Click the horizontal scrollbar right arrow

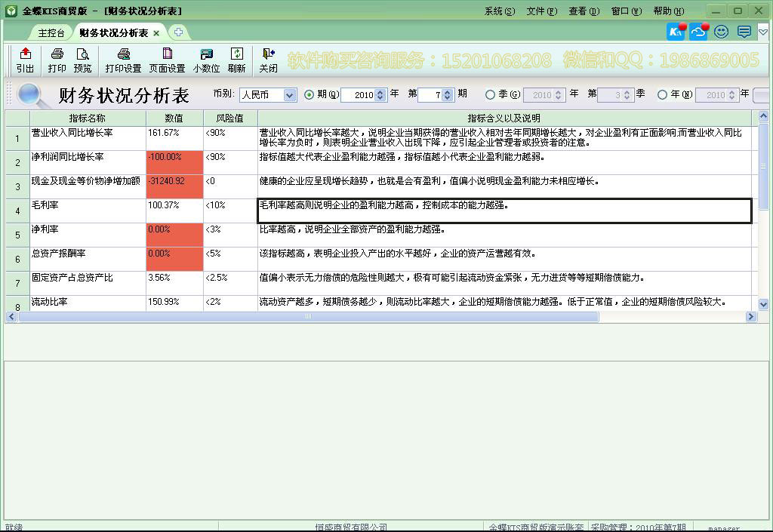pyautogui.click(x=750, y=317)
